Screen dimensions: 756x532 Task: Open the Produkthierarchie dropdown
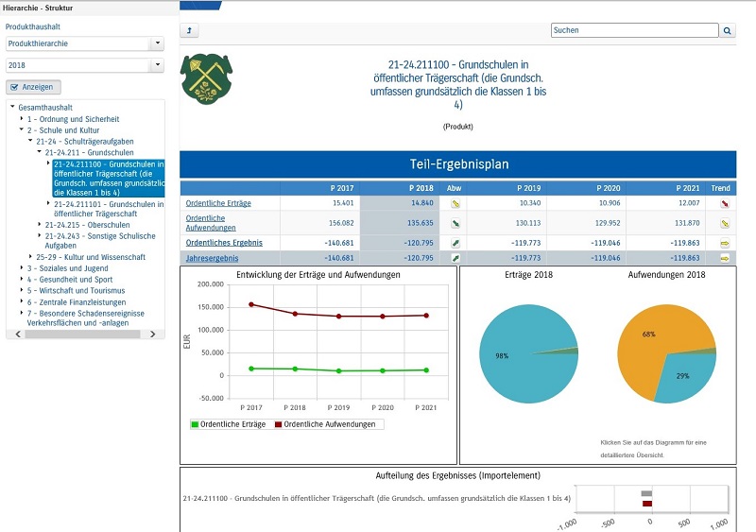coord(157,43)
